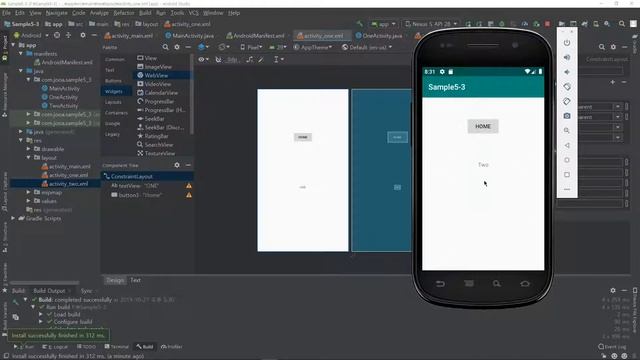Viewport: 640px width, 360px height.
Task: Open the Profiler tool window
Action: pos(171,347)
